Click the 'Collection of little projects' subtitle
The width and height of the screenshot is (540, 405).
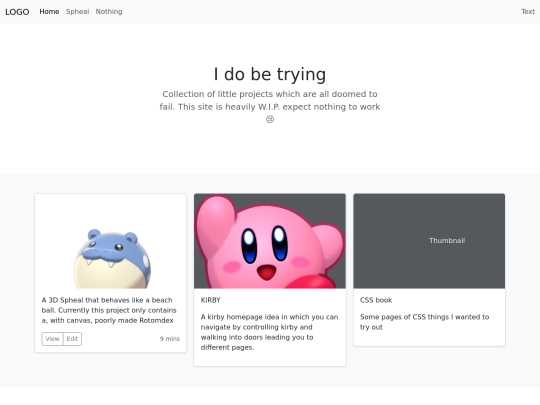270,100
